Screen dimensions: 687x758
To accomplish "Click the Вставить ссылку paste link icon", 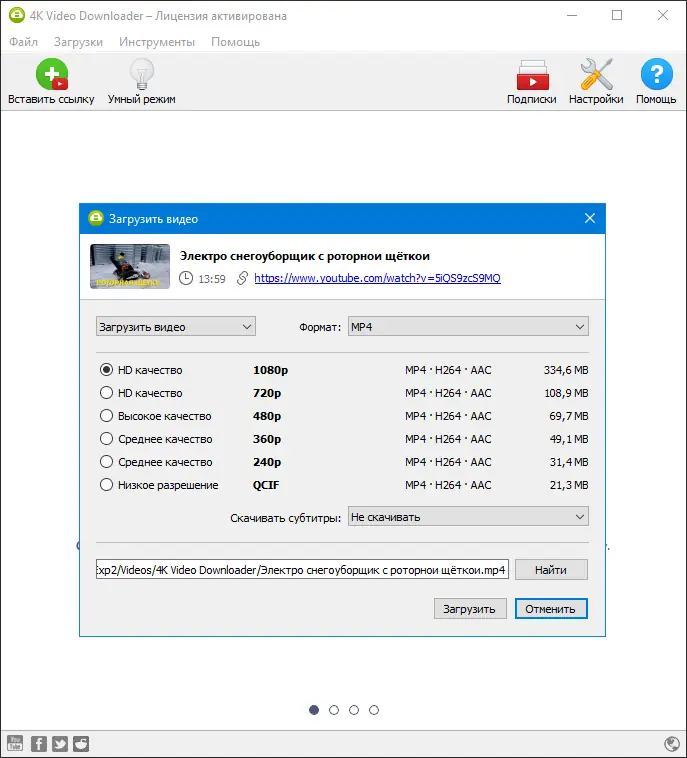I will click(52, 74).
